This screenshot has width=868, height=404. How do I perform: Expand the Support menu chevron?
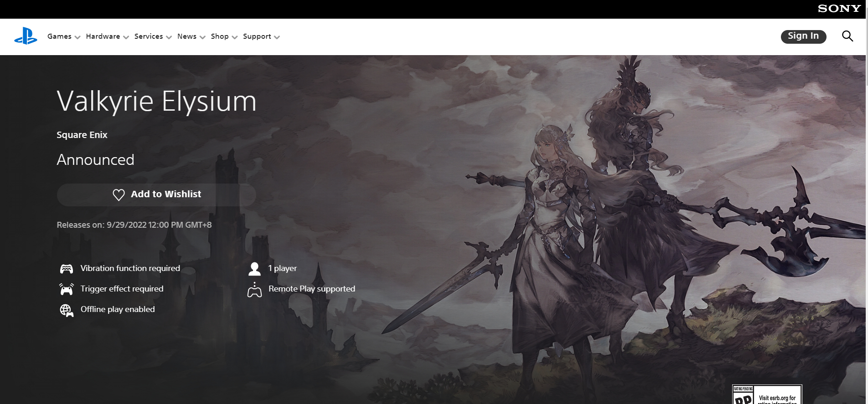pos(277,37)
